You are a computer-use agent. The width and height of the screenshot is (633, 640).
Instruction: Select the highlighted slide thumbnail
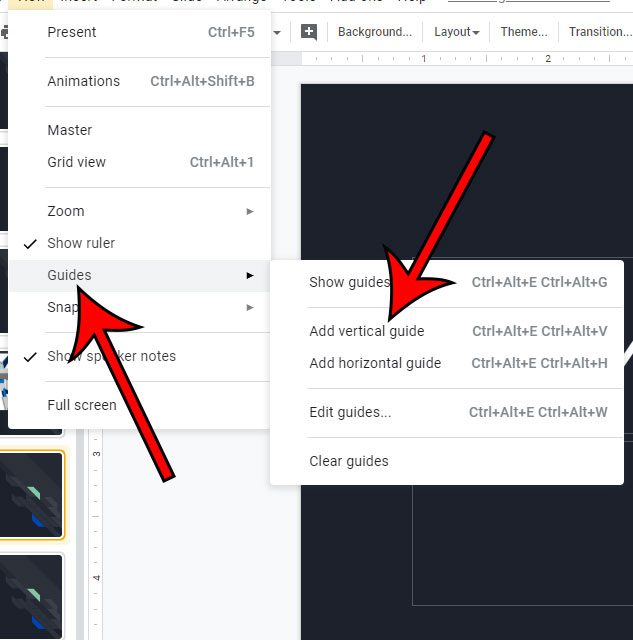[33, 495]
